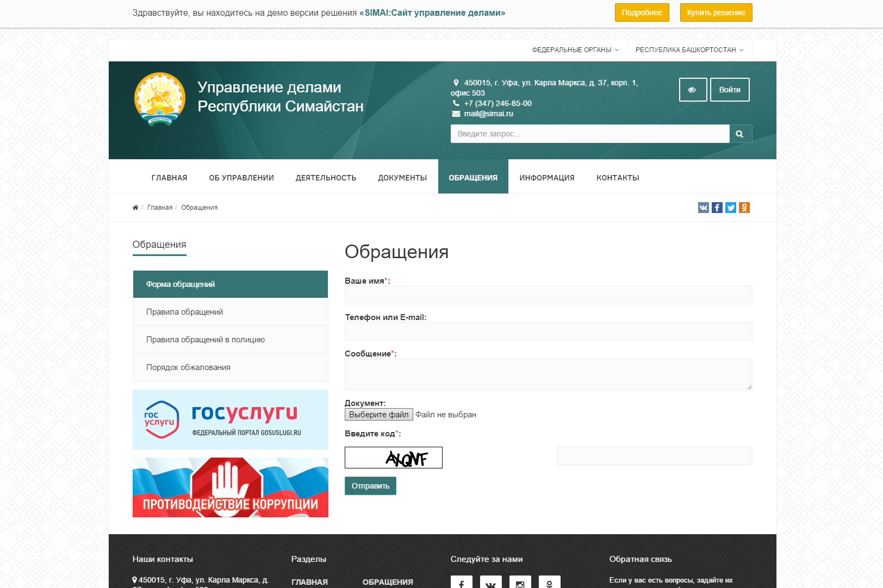This screenshot has width=883, height=588.
Task: Click the Купить решение button
Action: coord(716,12)
